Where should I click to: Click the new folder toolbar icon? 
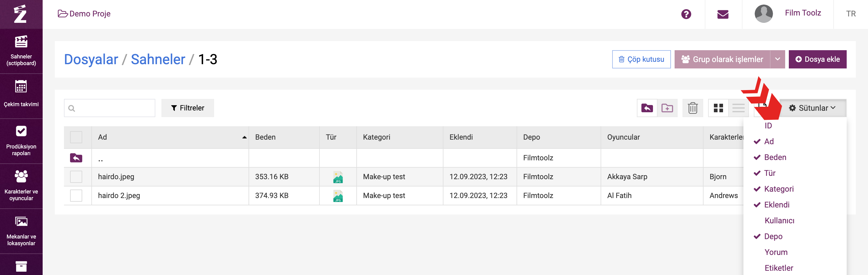(x=667, y=108)
